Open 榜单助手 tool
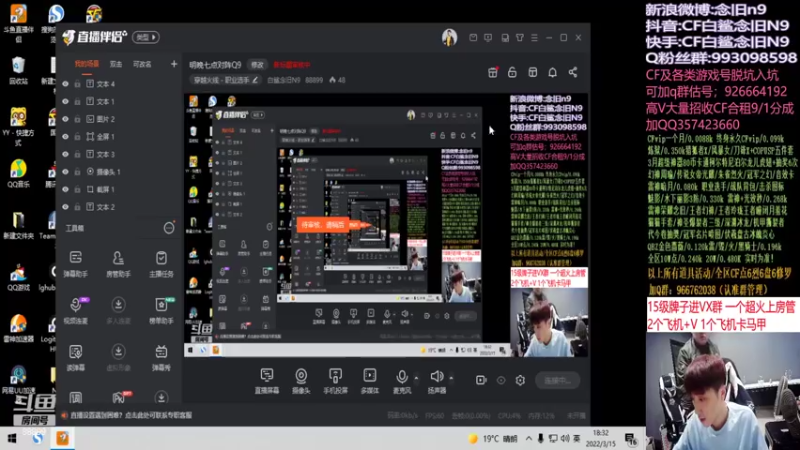This screenshot has width=800, height=450. click(x=161, y=310)
